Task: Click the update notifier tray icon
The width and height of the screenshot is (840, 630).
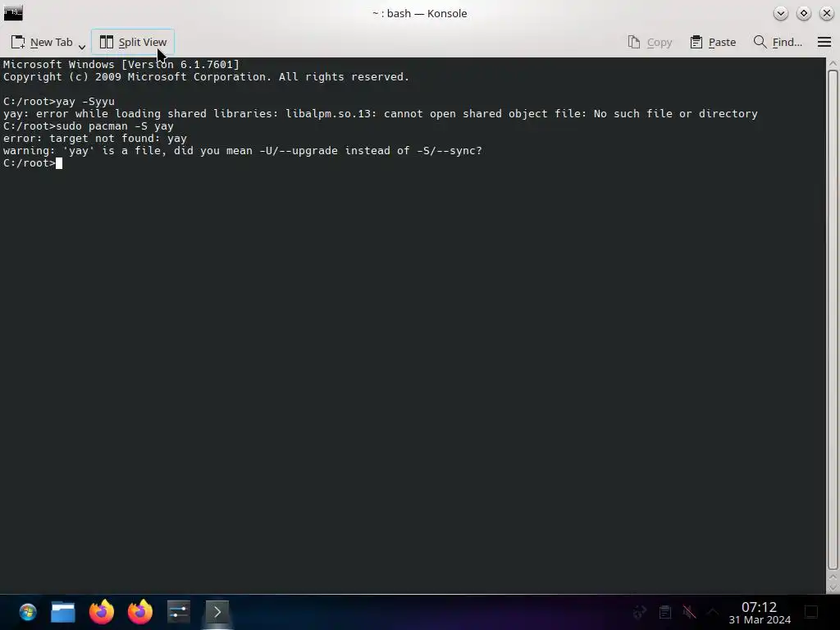Action: [x=640, y=612]
